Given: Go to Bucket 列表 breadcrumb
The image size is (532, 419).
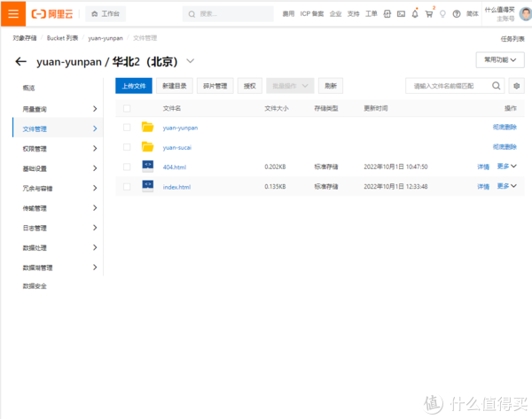Looking at the screenshot, I should [x=62, y=38].
